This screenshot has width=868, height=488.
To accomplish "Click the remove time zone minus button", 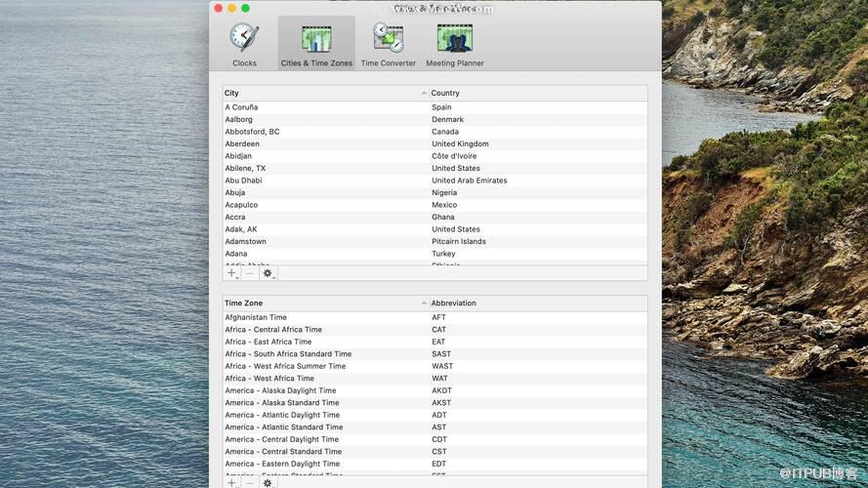I will [x=250, y=483].
